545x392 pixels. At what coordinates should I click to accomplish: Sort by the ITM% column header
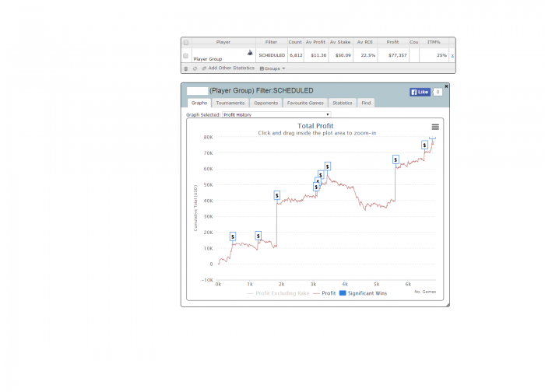point(434,42)
